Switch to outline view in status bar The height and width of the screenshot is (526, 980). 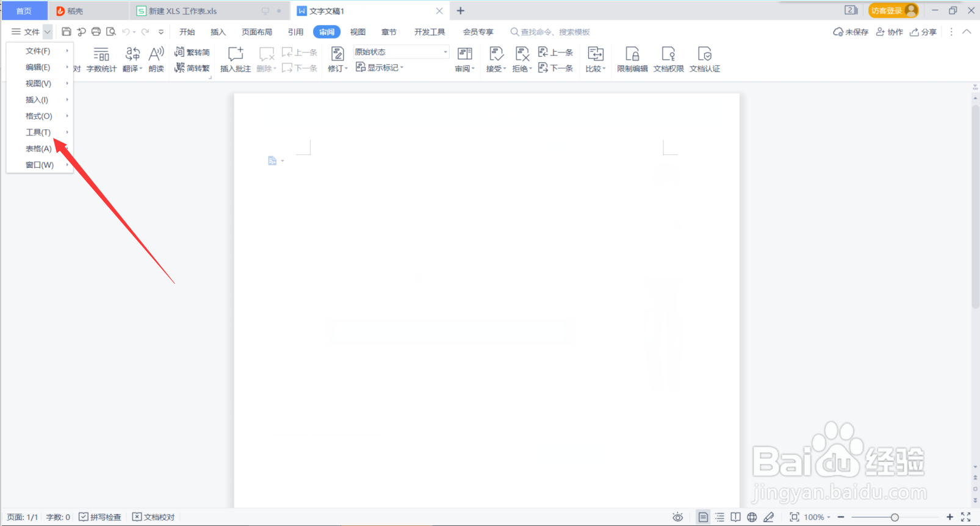coord(719,517)
